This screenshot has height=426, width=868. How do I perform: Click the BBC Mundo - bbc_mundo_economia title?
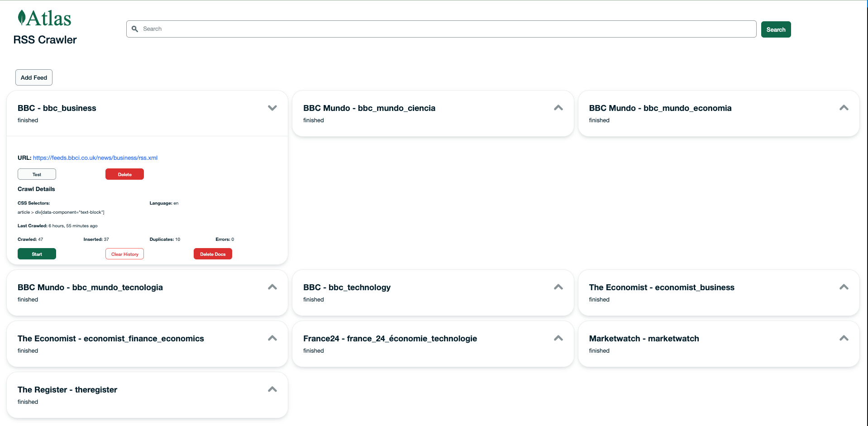660,108
